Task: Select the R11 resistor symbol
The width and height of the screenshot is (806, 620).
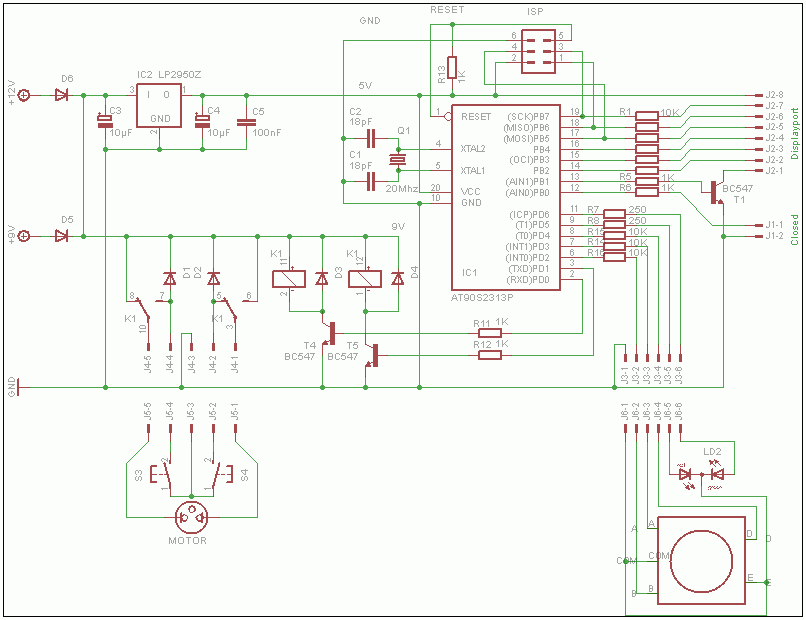Action: [x=489, y=333]
